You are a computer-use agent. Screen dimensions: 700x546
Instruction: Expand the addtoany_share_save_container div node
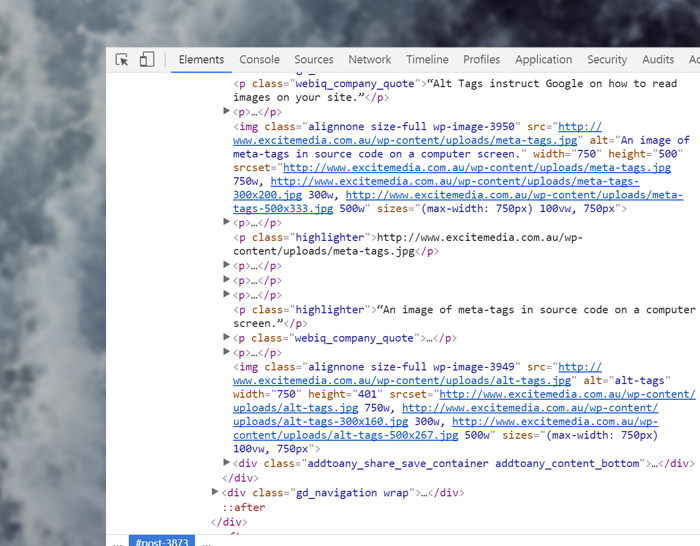pos(227,464)
